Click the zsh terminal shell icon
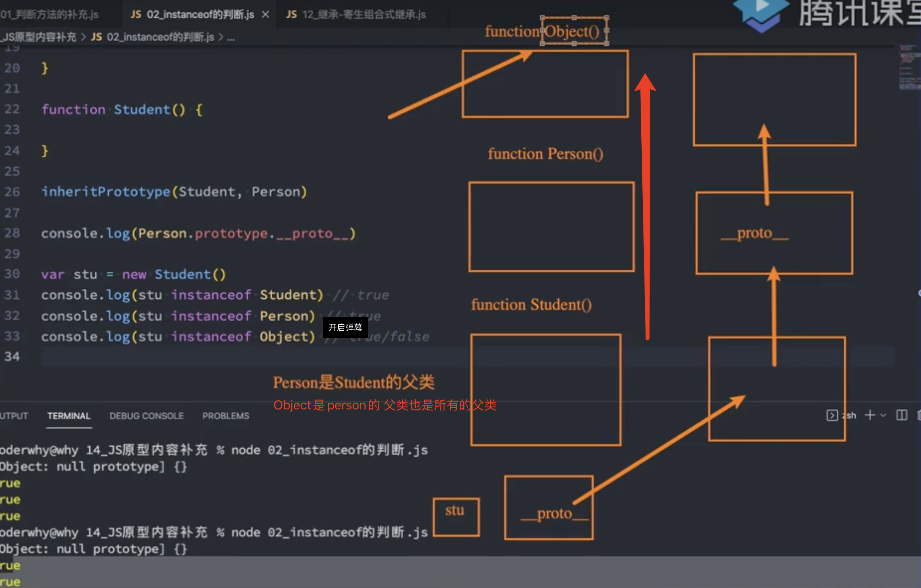Image resolution: width=921 pixels, height=588 pixels. coord(832,415)
